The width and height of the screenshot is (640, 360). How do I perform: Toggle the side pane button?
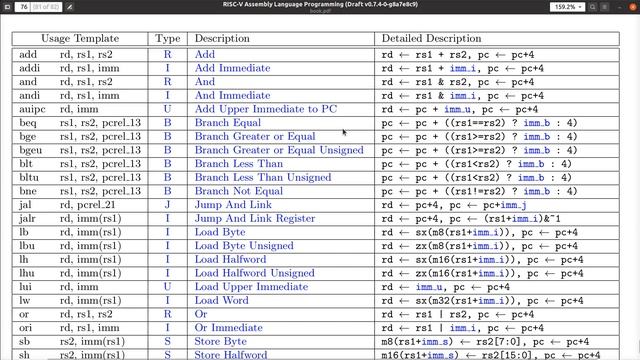[7, 7]
